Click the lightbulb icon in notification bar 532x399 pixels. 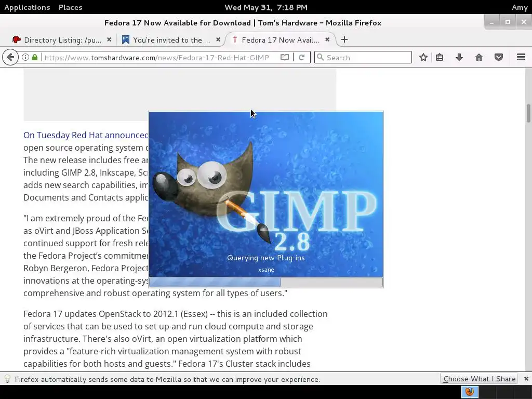(7, 379)
